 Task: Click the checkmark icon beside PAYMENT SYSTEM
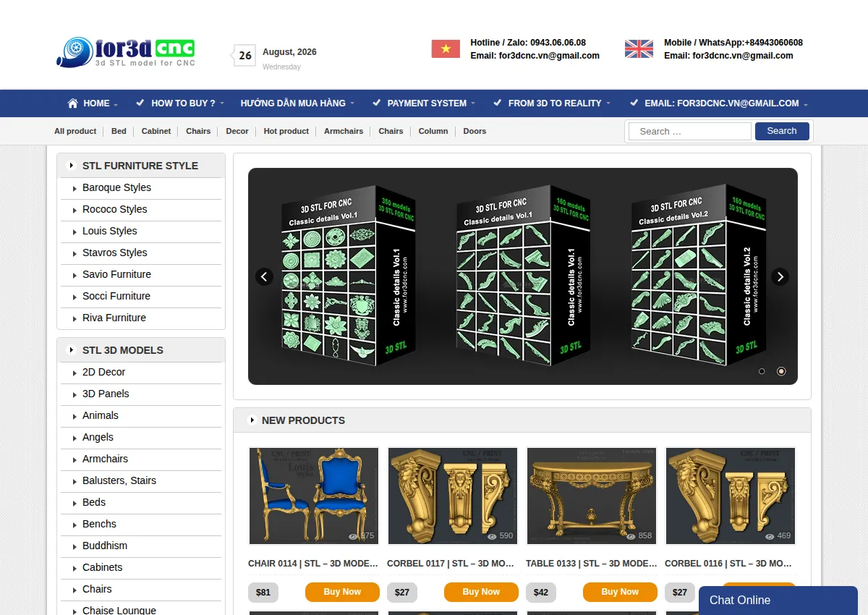coord(376,103)
